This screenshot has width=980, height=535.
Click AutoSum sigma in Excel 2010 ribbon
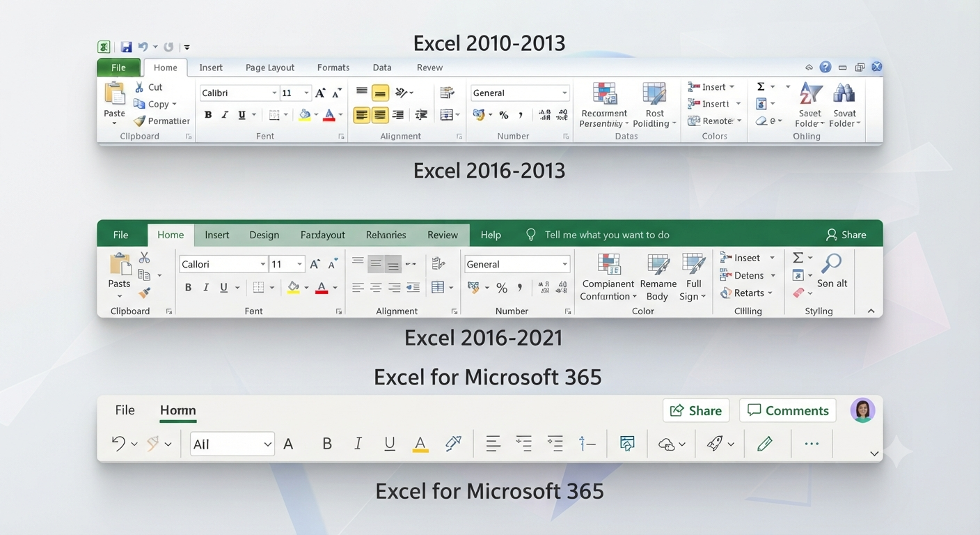pyautogui.click(x=761, y=86)
